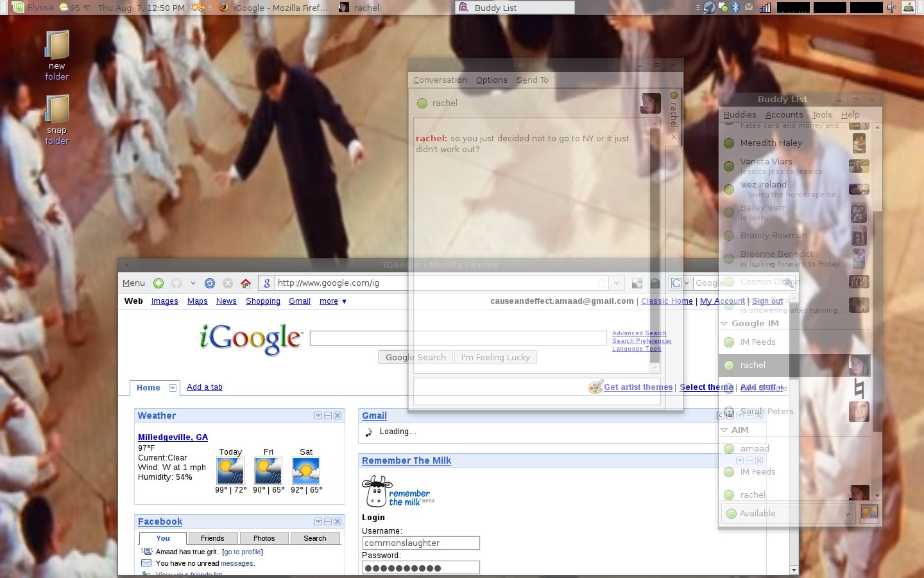Screen dimensions: 924x578
Task: Close the Facebook gadget
Action: pyautogui.click(x=338, y=521)
